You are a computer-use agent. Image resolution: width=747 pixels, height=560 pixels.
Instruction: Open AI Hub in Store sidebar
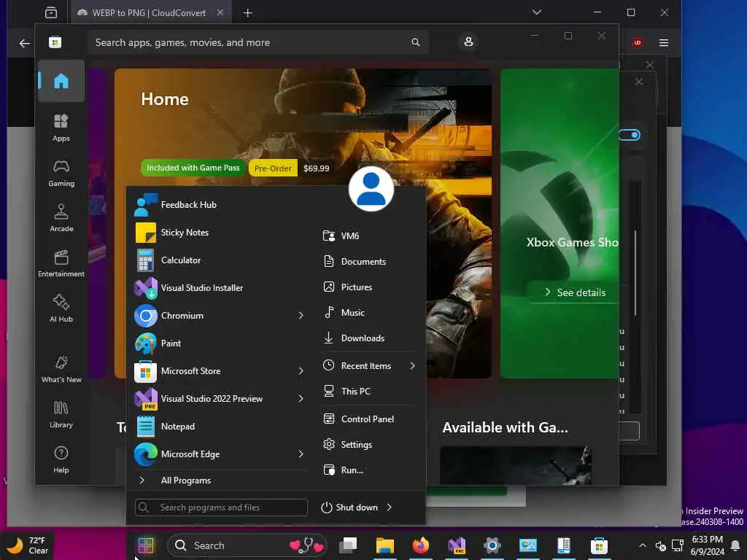[61, 308]
